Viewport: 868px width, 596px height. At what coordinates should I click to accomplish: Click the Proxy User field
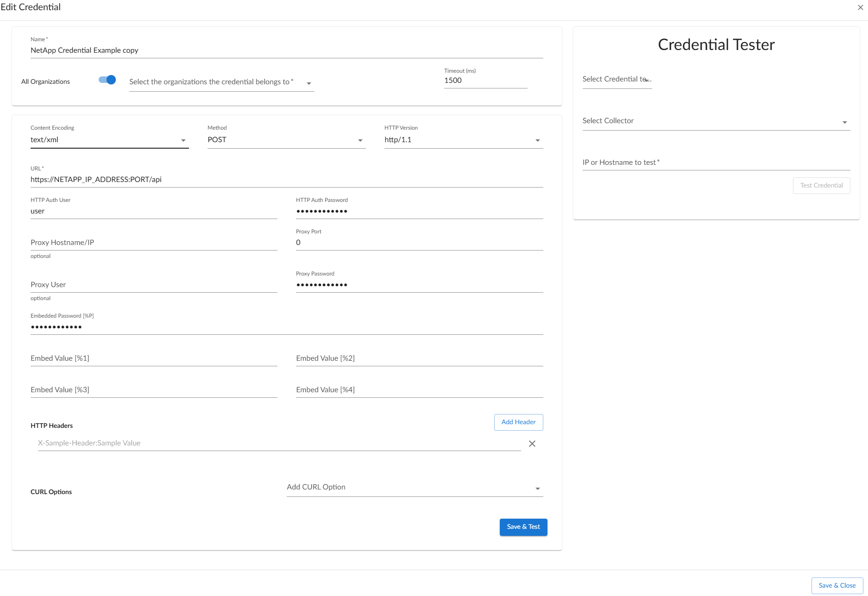tap(154, 285)
